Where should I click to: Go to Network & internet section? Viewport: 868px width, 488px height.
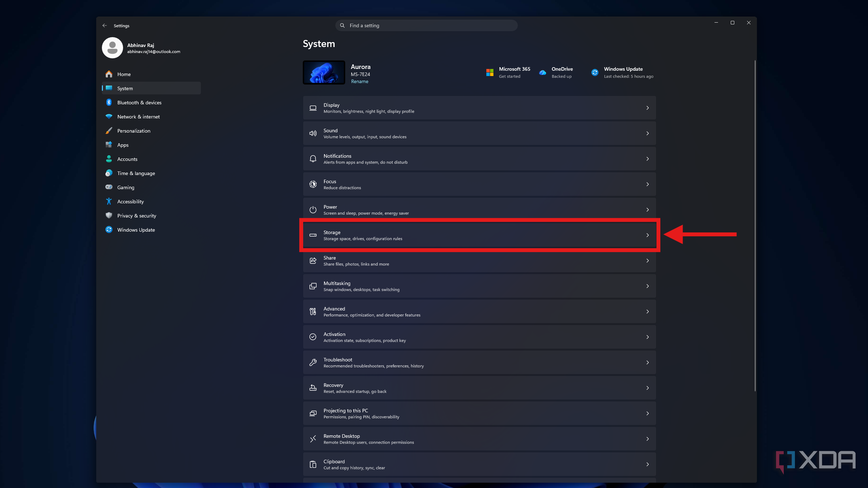(151, 117)
